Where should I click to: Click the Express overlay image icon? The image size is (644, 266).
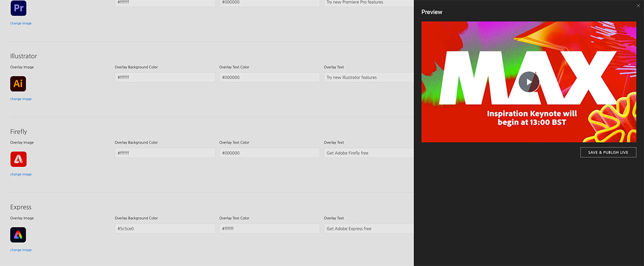point(18,235)
